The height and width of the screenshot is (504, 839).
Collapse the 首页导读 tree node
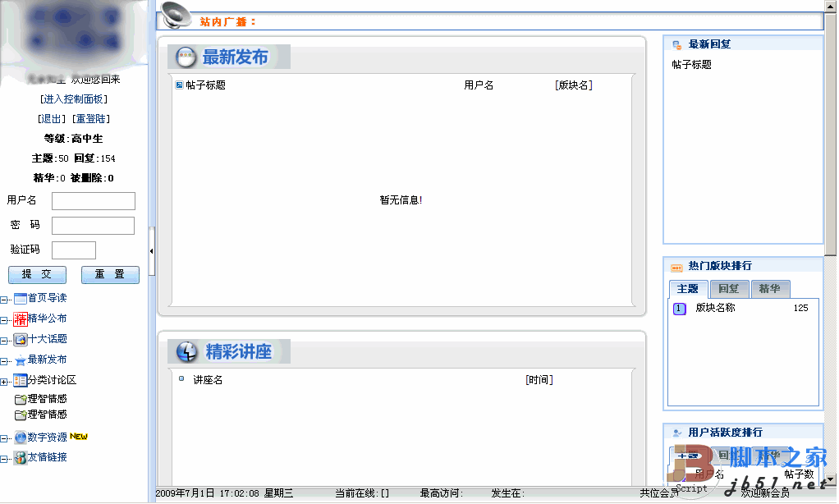pyautogui.click(x=5, y=299)
